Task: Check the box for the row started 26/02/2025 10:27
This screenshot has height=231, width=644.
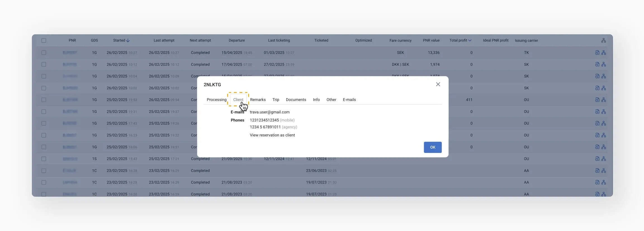Action: [x=44, y=52]
